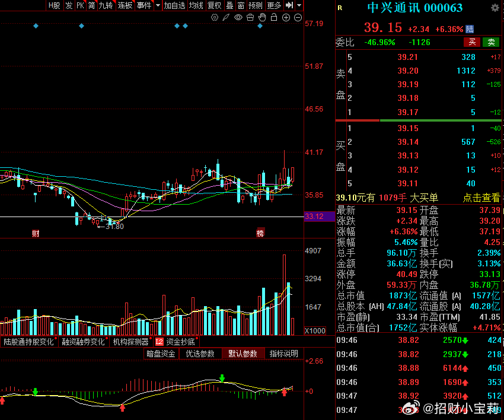Zoom in chart with plus icon

click(286, 18)
